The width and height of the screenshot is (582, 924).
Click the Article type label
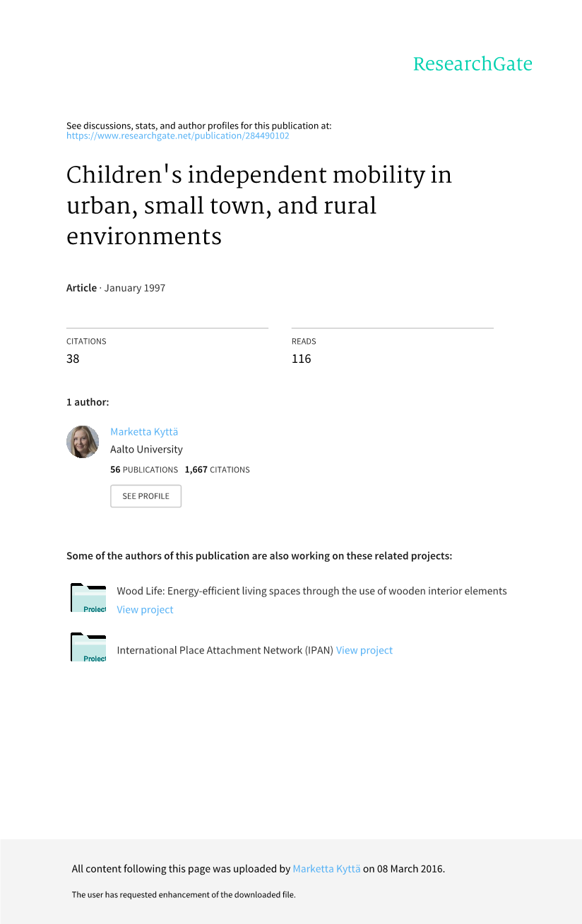click(x=81, y=288)
